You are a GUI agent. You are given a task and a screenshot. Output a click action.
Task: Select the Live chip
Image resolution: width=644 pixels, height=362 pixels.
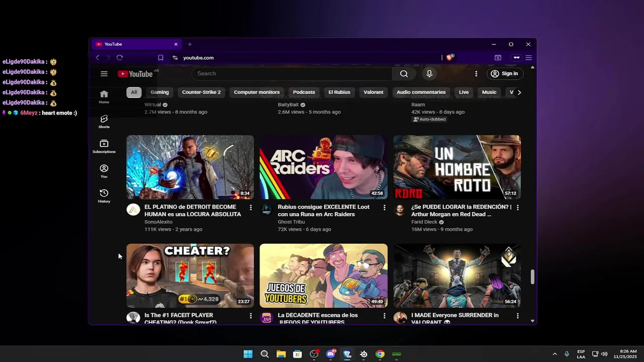tap(464, 93)
